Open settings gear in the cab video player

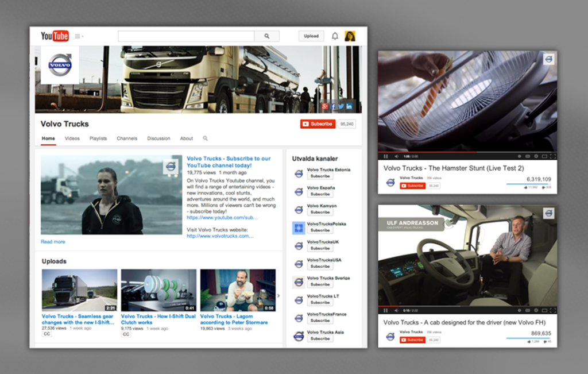coord(536,310)
